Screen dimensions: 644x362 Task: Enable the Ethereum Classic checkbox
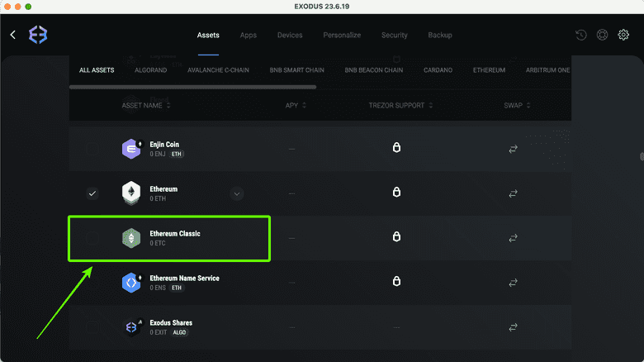(92, 238)
